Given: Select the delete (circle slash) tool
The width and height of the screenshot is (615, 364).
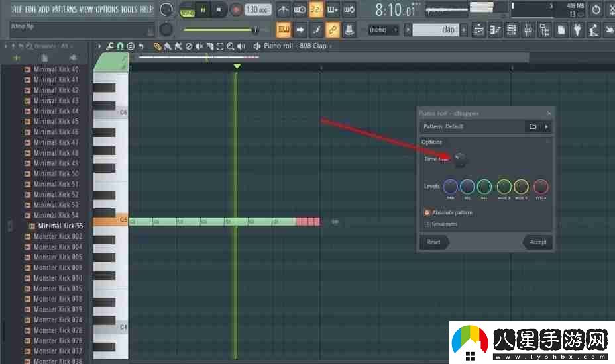Looking at the screenshot, I should (x=189, y=46).
